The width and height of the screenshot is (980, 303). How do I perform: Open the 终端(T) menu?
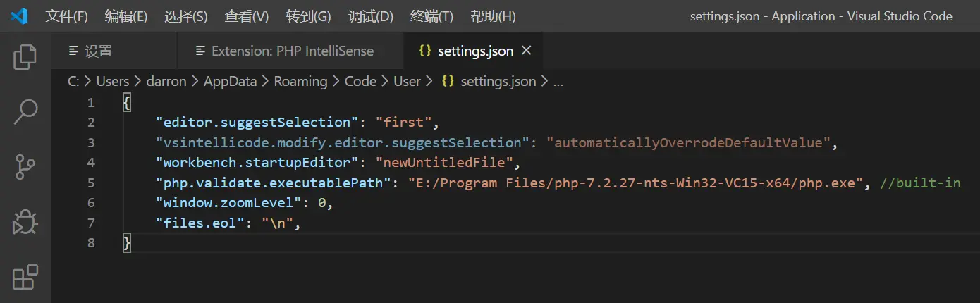pyautogui.click(x=431, y=16)
